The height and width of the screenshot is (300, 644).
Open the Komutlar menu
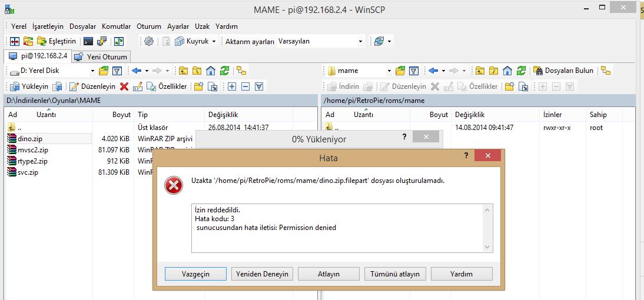tap(116, 26)
